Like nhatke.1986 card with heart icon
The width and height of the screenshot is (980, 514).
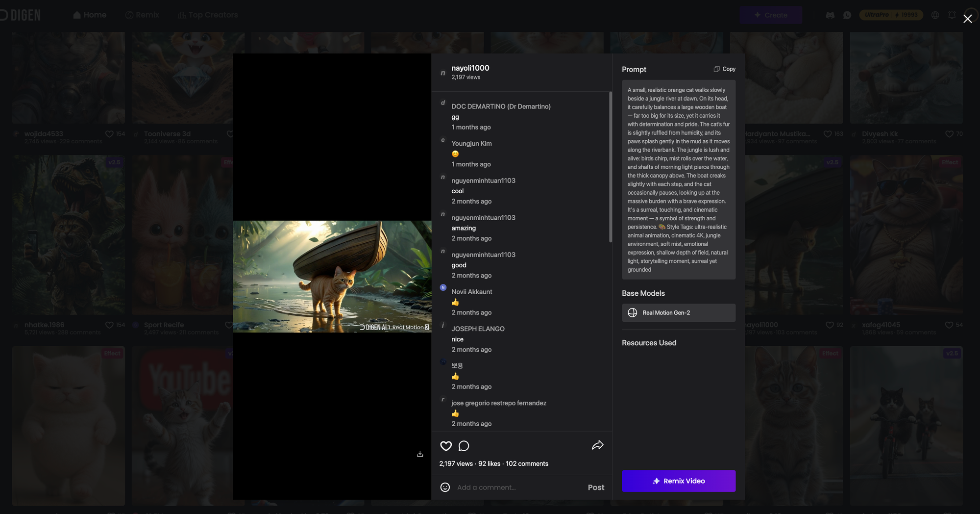point(109,325)
